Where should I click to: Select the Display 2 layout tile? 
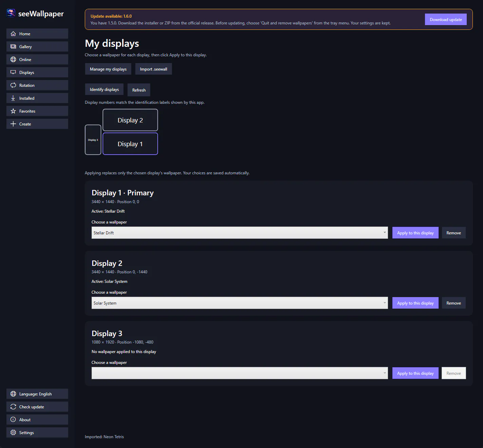point(130,120)
